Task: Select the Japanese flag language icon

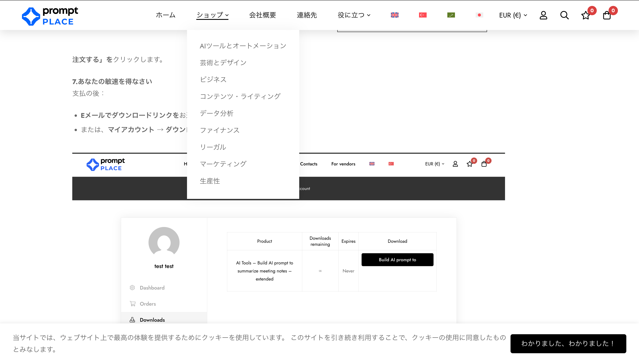Action: tap(479, 15)
